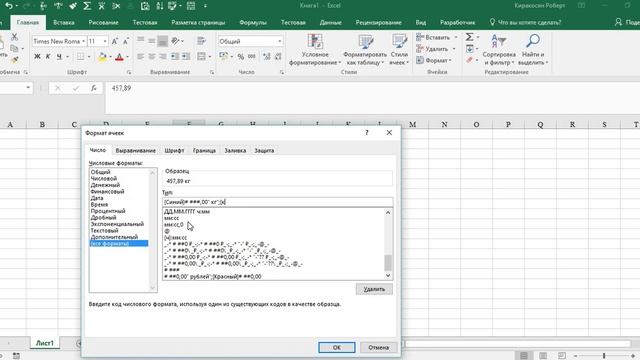Viewport: 640px width, 360px height.
Task: Toggle Merge and Center cells
Action: (201, 56)
